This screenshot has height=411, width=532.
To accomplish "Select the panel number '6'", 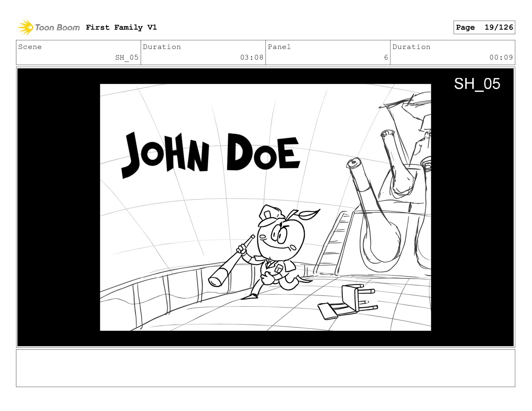I will pos(386,57).
